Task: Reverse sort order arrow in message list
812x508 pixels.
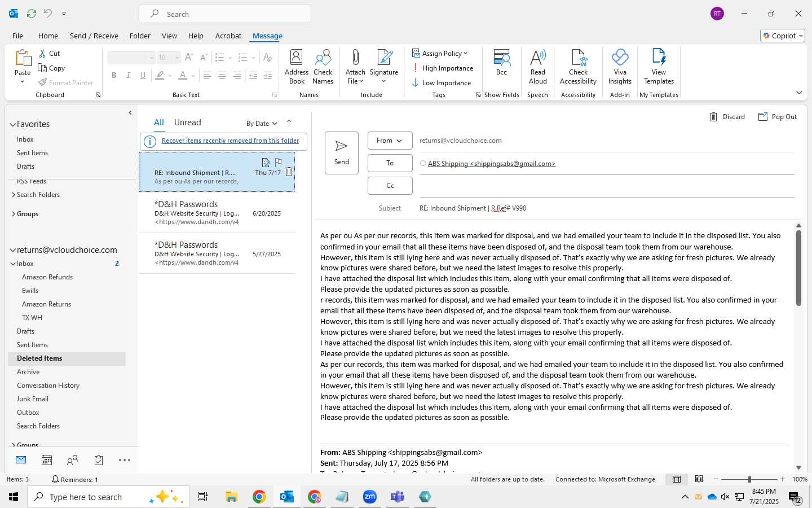Action: pos(289,123)
